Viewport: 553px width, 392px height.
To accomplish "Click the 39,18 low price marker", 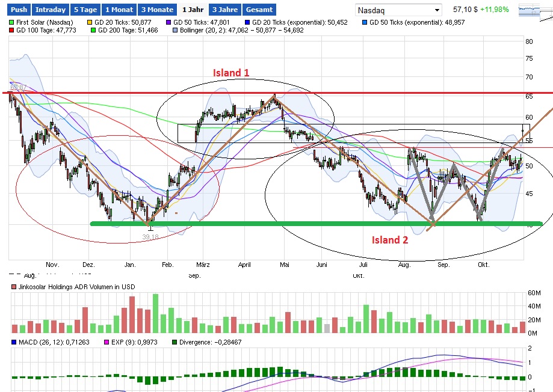I will coord(150,237).
